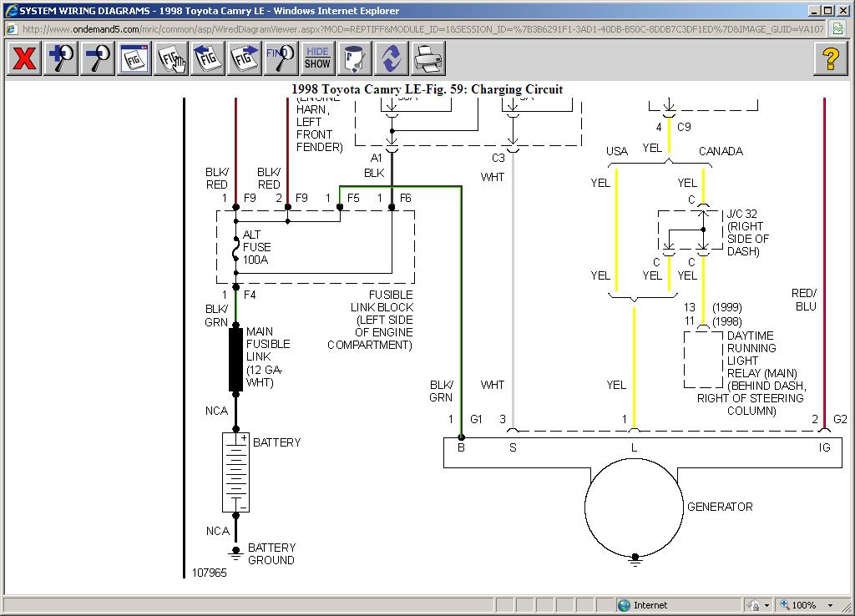Go to the previous figure

[208, 58]
